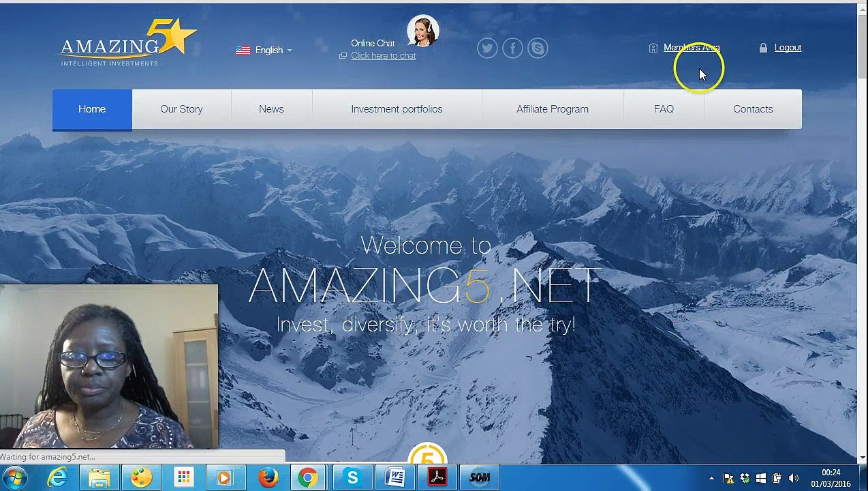Switch to Chrome in the taskbar
The width and height of the screenshot is (868, 491).
[308, 477]
